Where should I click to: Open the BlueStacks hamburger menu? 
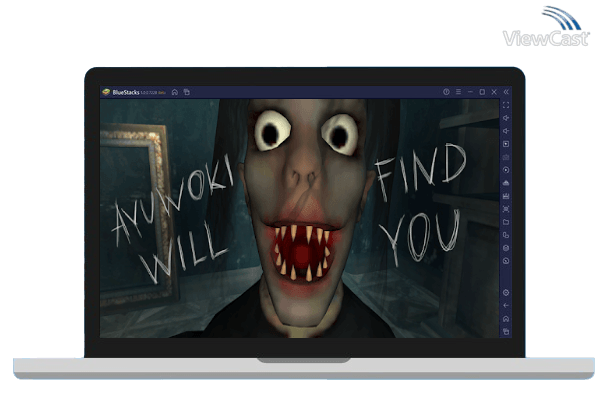point(458,92)
